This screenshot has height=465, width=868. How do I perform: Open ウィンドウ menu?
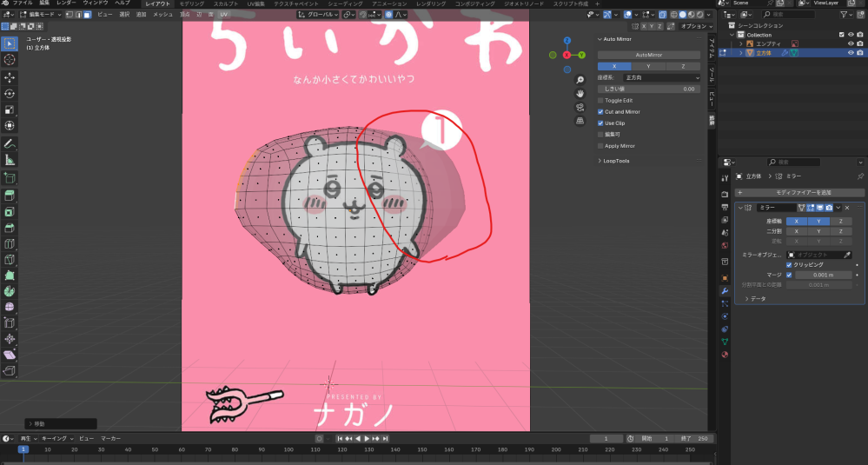pyautogui.click(x=96, y=3)
